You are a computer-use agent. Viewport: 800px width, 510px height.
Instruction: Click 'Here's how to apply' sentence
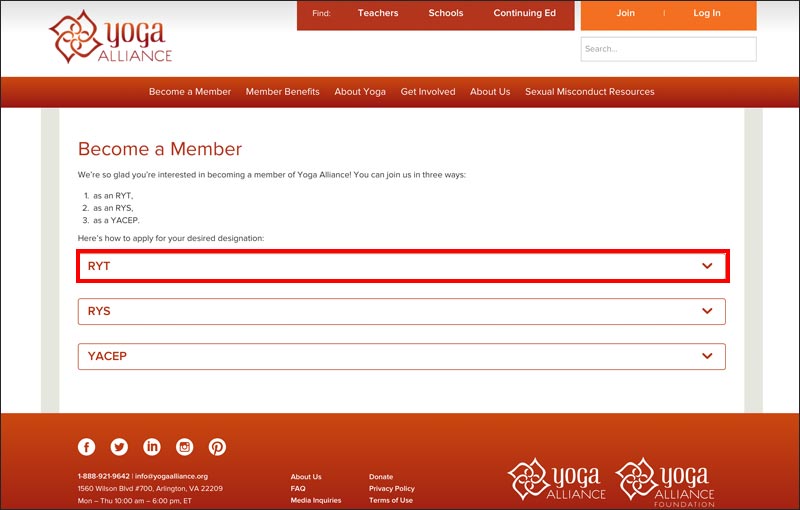click(x=171, y=238)
